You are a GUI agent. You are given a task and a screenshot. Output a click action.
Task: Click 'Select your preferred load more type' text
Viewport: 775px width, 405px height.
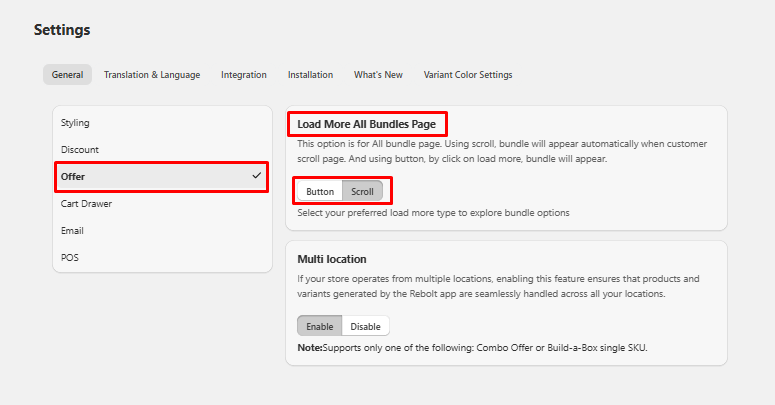click(x=433, y=213)
